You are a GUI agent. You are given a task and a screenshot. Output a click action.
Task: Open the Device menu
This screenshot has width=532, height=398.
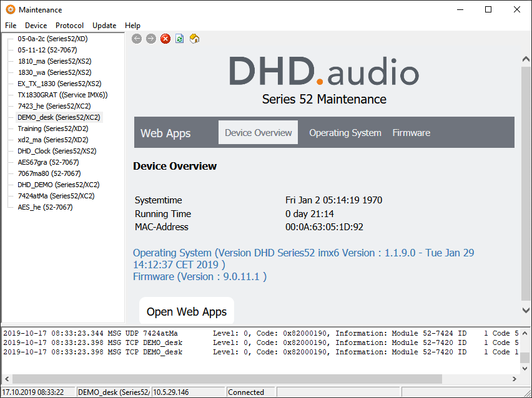coord(36,26)
